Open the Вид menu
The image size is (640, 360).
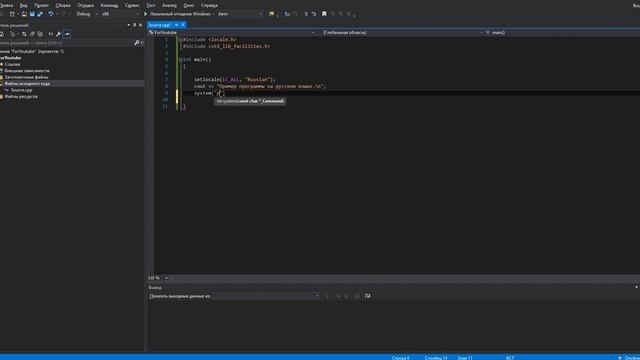tap(24, 5)
